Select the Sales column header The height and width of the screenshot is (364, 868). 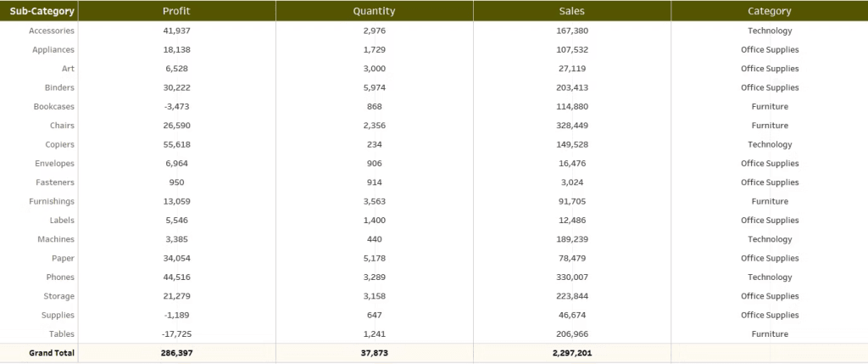point(572,11)
